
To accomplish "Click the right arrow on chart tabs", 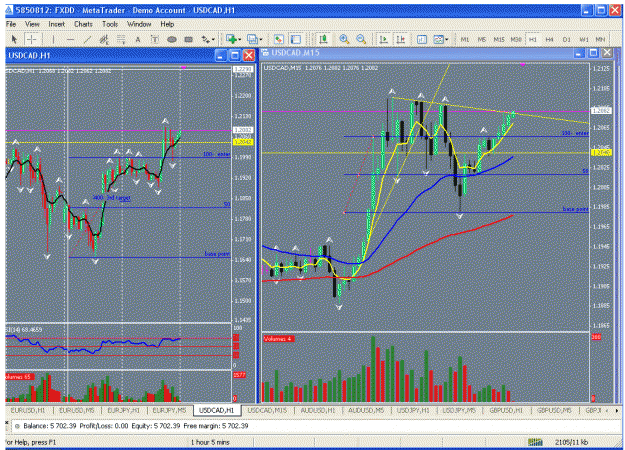I will (x=617, y=411).
